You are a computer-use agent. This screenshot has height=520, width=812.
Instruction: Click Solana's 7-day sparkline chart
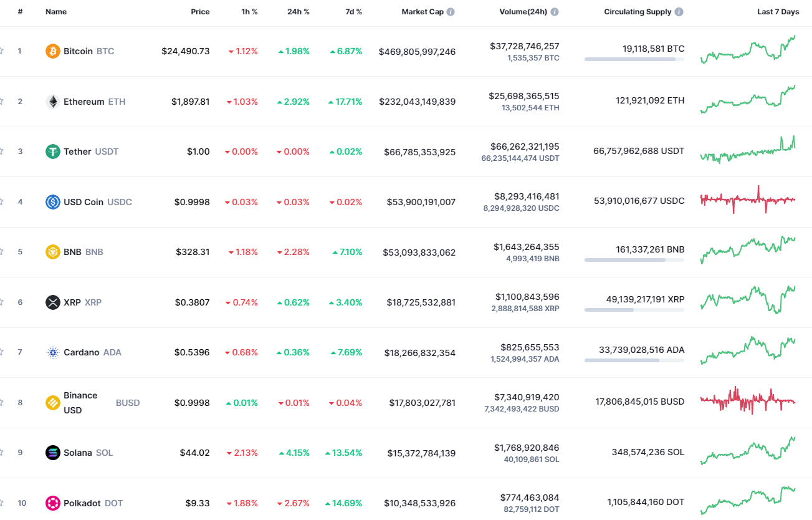coord(747,453)
